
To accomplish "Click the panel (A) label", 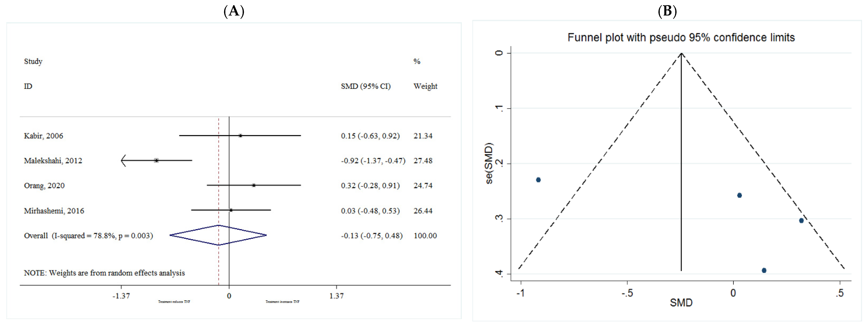I will [234, 11].
